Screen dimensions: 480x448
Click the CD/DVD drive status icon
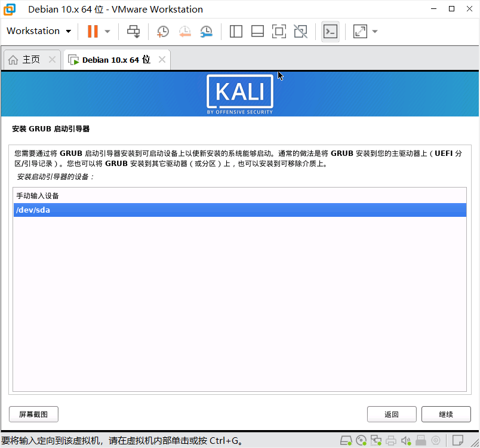(361, 441)
